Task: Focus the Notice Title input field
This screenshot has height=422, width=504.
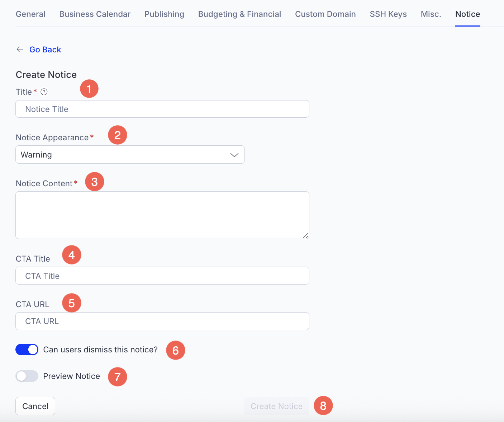Action: (162, 109)
